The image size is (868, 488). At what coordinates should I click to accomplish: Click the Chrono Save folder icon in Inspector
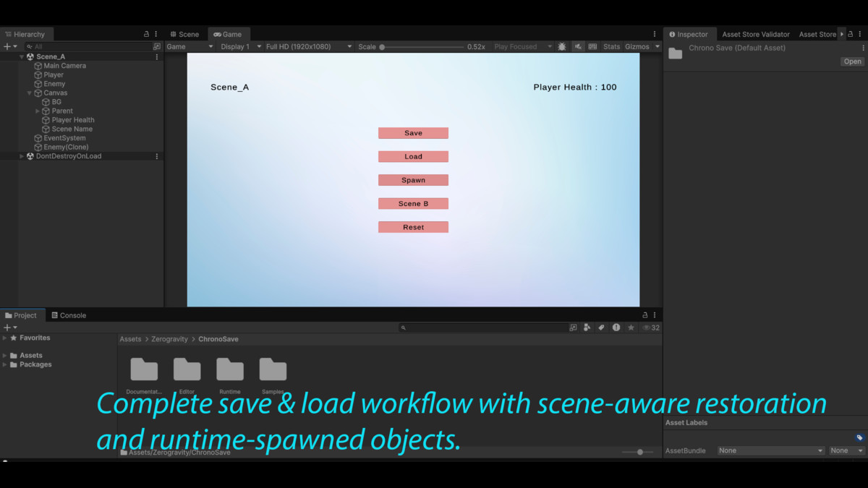pyautogui.click(x=674, y=53)
